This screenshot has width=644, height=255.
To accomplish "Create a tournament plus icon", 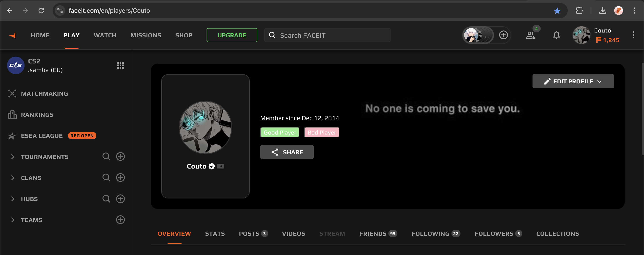I will click(x=120, y=156).
